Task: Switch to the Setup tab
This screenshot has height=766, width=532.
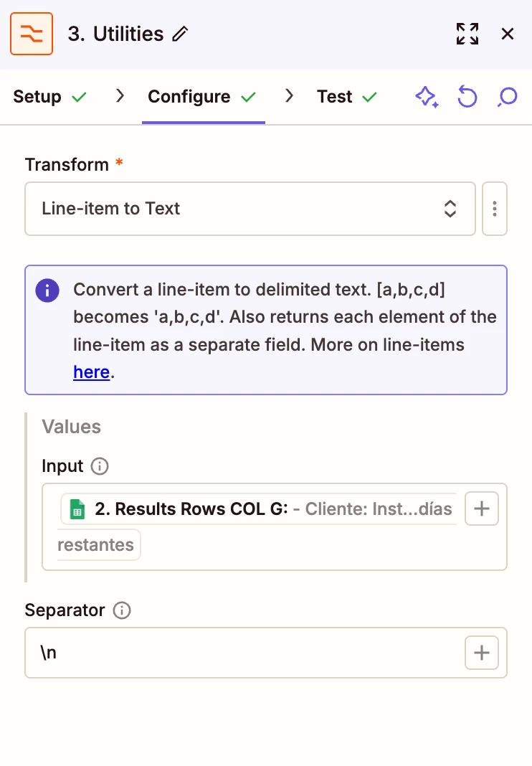Action: coord(49,97)
